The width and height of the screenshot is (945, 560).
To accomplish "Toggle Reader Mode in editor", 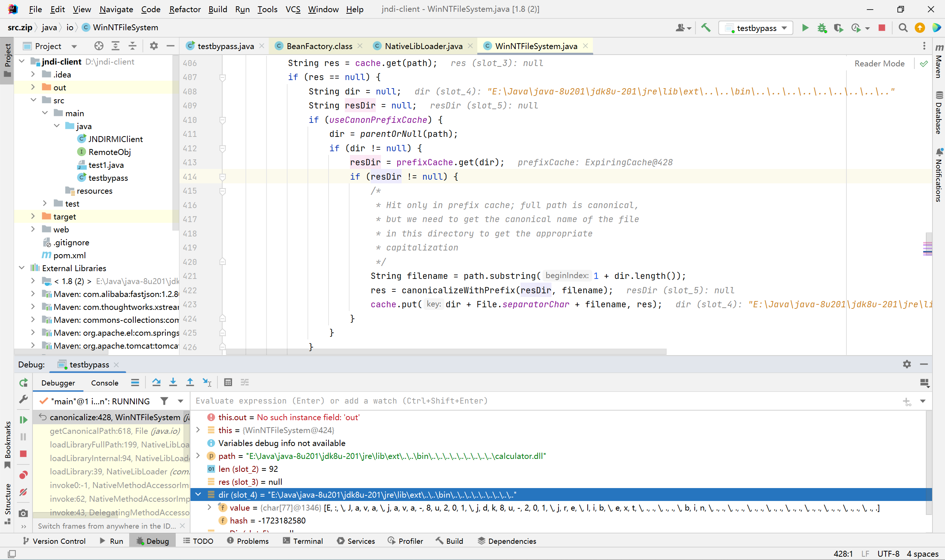I will (x=879, y=63).
